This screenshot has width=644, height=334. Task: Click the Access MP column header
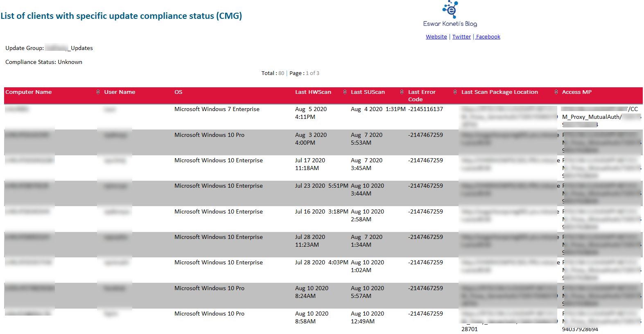tap(576, 92)
